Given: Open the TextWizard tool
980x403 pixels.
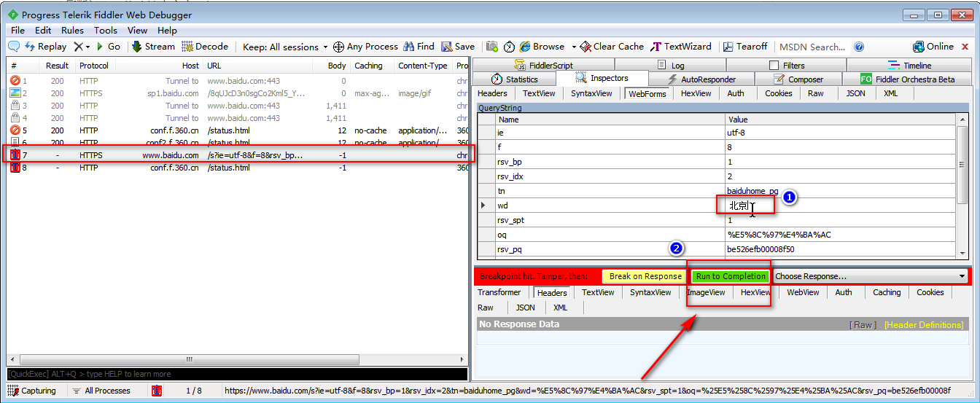Looking at the screenshot, I should tap(681, 47).
